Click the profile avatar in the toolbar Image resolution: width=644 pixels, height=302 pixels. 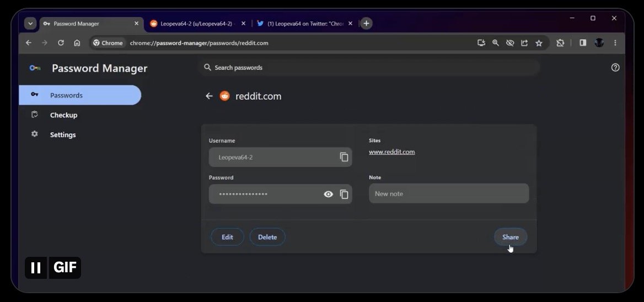(599, 42)
